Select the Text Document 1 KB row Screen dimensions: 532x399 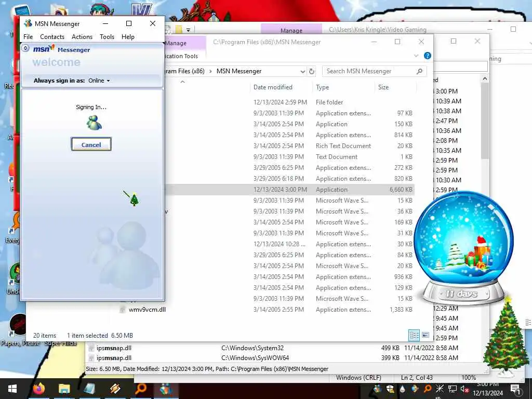290,157
